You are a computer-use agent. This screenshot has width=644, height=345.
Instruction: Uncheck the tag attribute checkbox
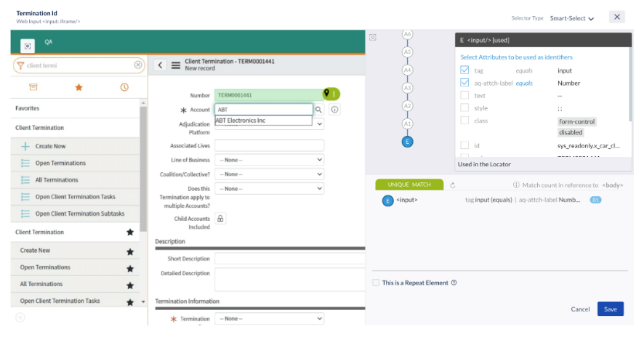click(464, 70)
